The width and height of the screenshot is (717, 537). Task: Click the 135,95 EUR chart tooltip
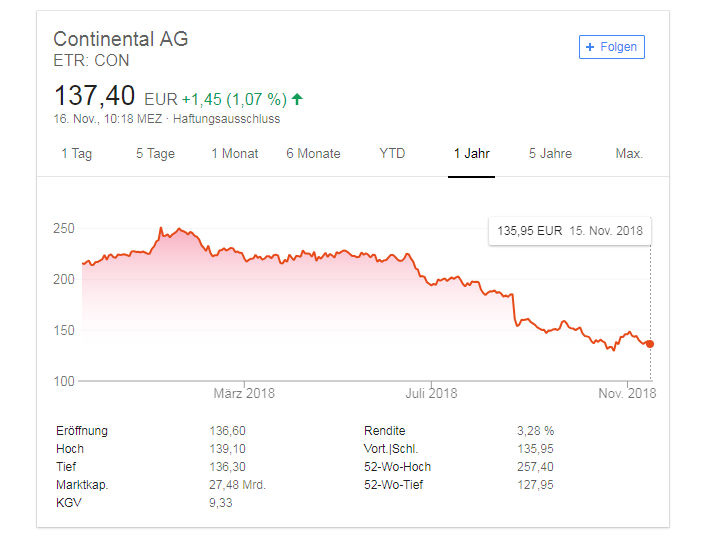(570, 231)
